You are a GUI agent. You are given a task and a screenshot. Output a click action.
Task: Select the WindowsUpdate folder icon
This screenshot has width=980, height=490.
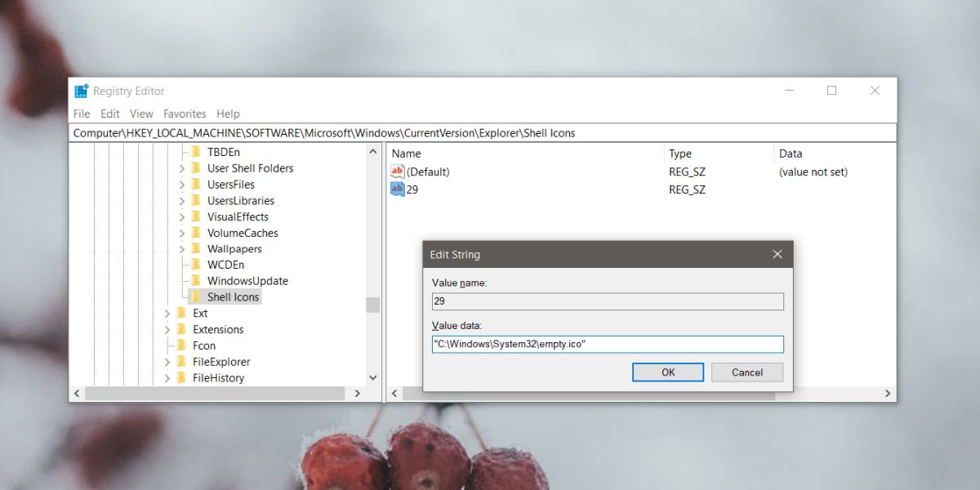pyautogui.click(x=196, y=281)
